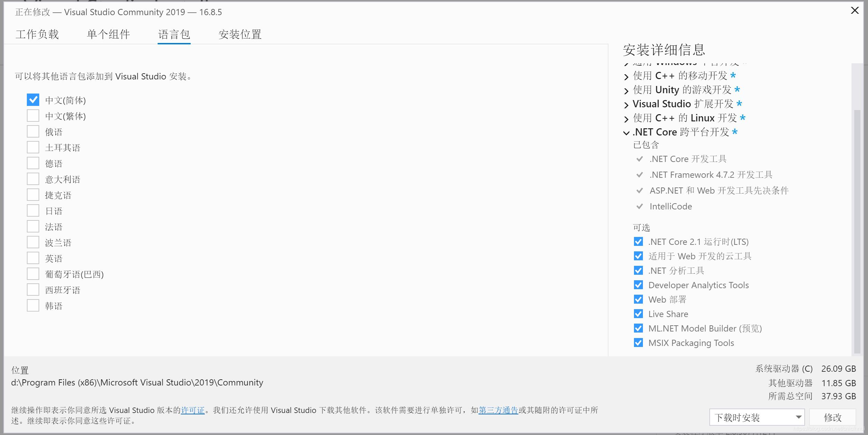The height and width of the screenshot is (435, 868).
Task: Open the 单个组件 tab
Action: [x=108, y=34]
